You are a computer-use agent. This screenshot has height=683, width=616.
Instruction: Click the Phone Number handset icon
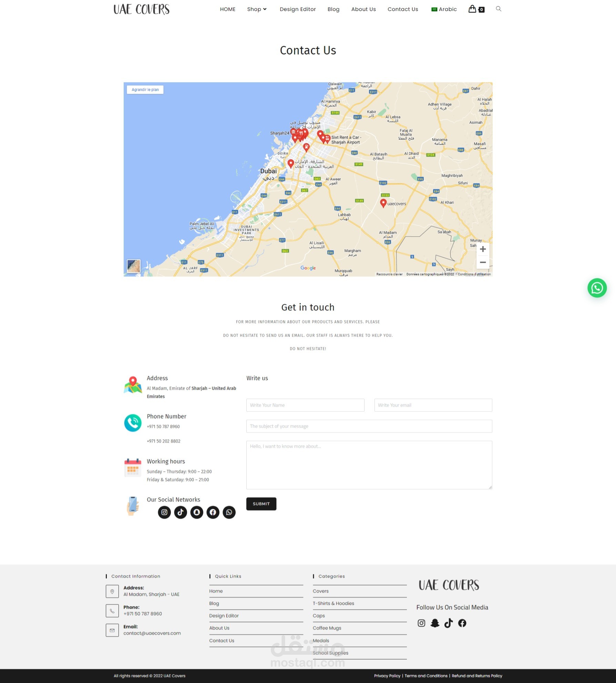click(x=133, y=423)
